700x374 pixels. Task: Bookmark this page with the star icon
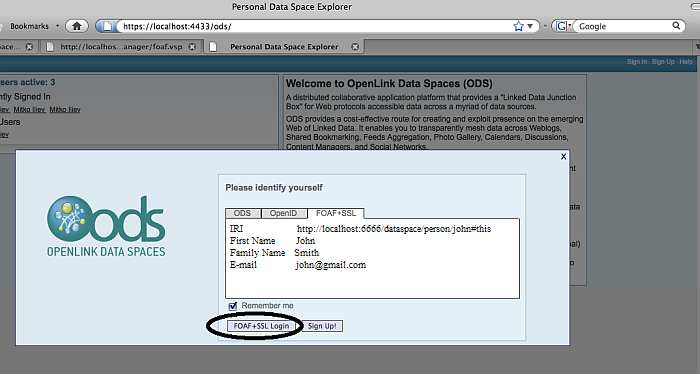point(518,26)
